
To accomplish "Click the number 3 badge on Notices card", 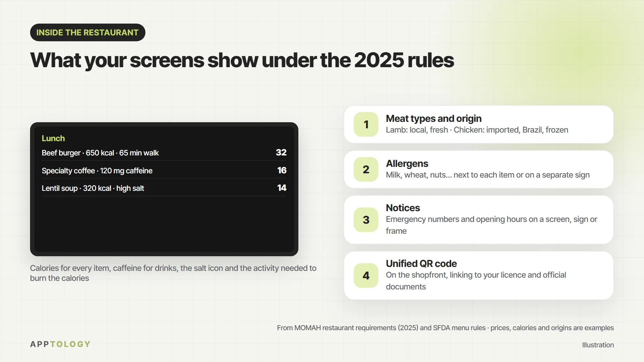I will coord(366,220).
